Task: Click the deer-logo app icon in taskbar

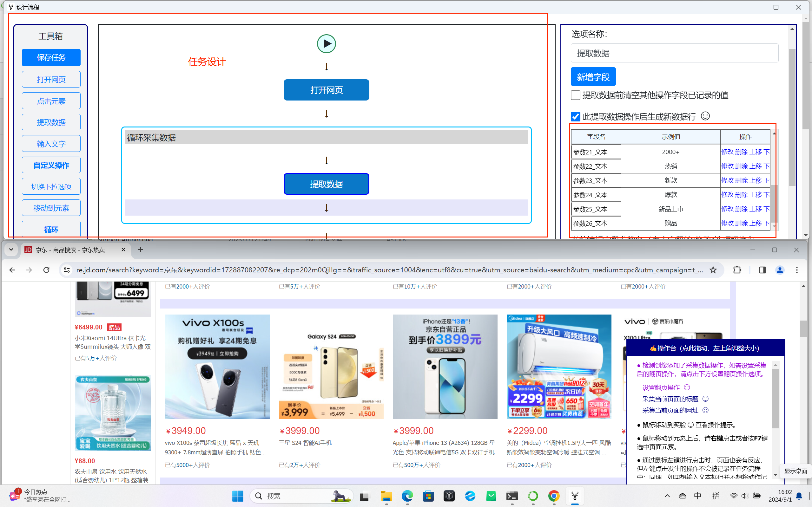Action: pos(575,496)
